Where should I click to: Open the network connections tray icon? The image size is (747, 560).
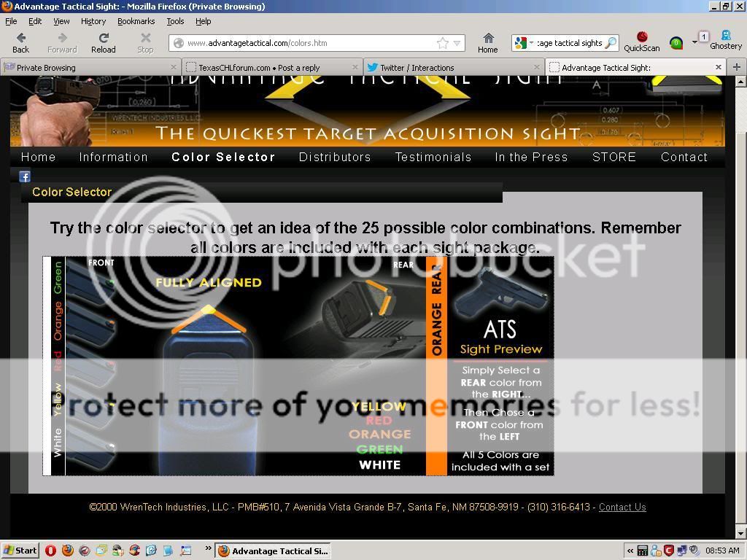point(682,551)
